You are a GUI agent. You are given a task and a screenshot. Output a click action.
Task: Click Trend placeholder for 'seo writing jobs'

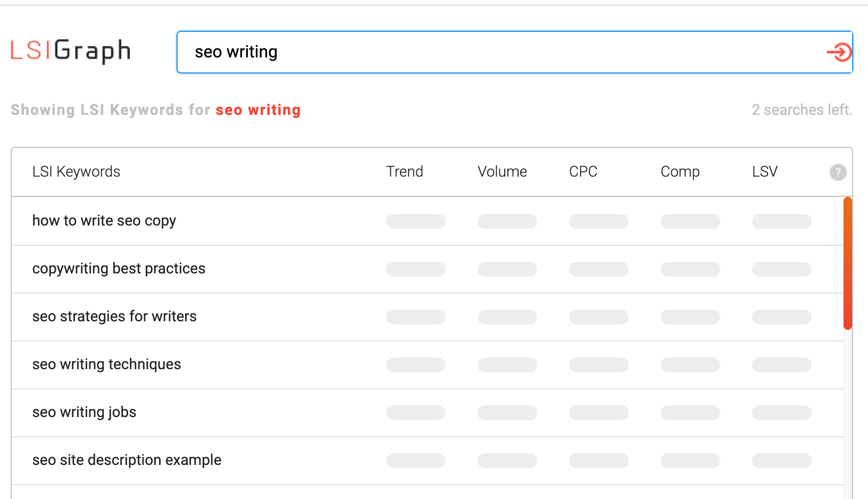[x=415, y=413]
